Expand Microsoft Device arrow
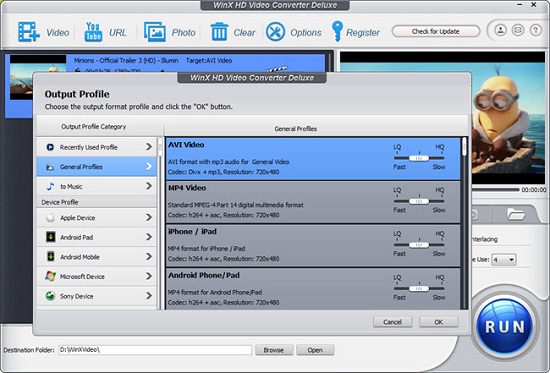Screen dimensions: 550x373 (149, 277)
